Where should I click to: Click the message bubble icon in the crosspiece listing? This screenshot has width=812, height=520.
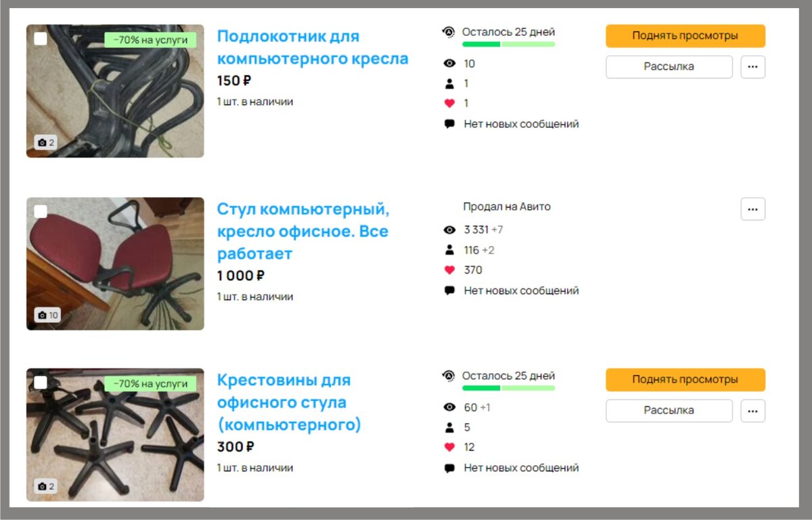tap(449, 468)
